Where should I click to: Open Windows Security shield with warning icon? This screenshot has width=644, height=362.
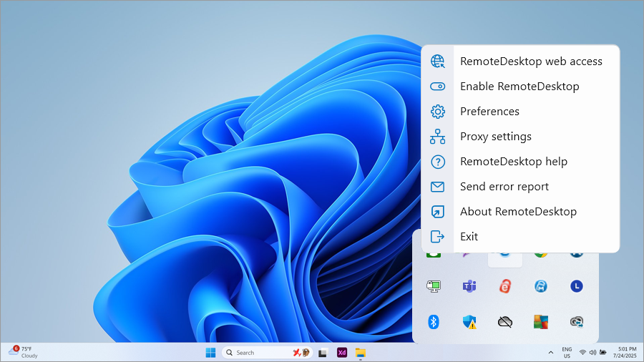tap(469, 322)
